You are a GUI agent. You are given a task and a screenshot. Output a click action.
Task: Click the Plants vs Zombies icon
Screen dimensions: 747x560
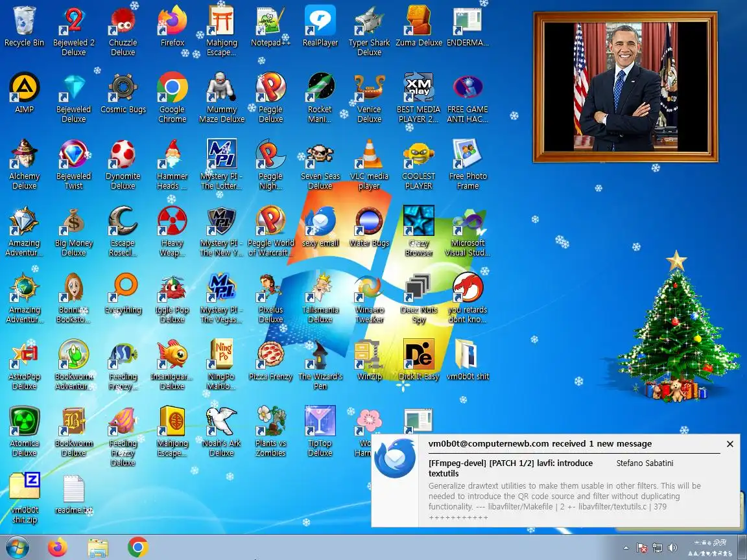point(270,432)
